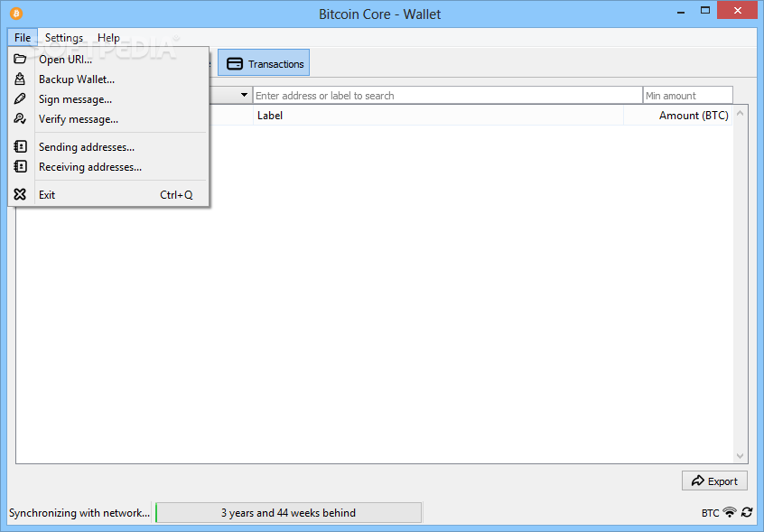Choose Open URI... from the menu
Image resolution: width=764 pixels, height=532 pixels.
click(108, 60)
